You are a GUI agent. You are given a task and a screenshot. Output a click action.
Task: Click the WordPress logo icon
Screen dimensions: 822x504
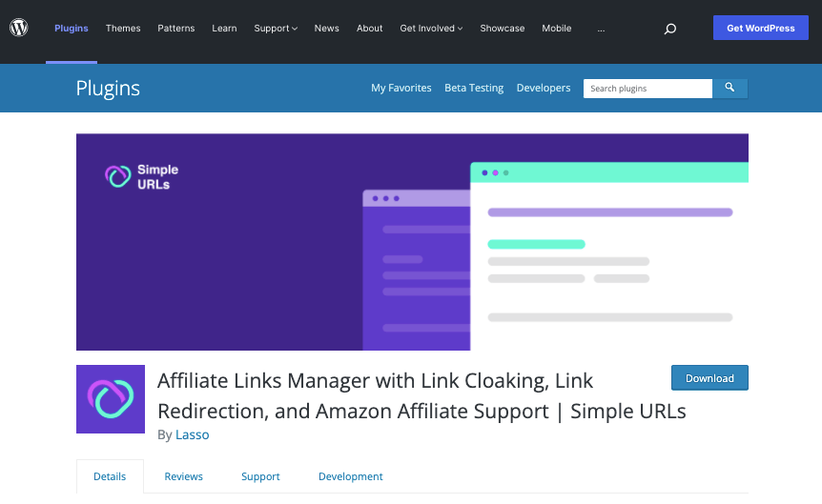coord(19,28)
